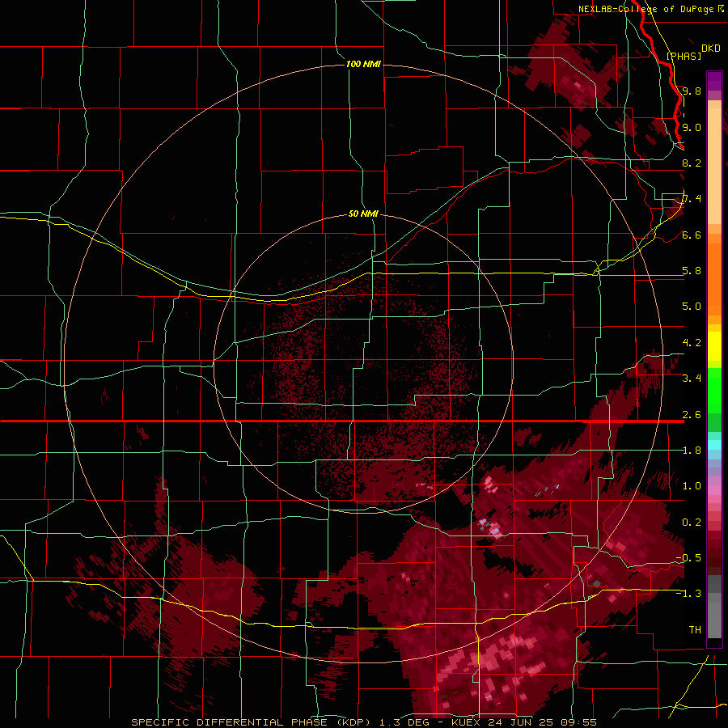
Task: Click the 09:55 timestamp in the caption
Action: click(x=578, y=722)
